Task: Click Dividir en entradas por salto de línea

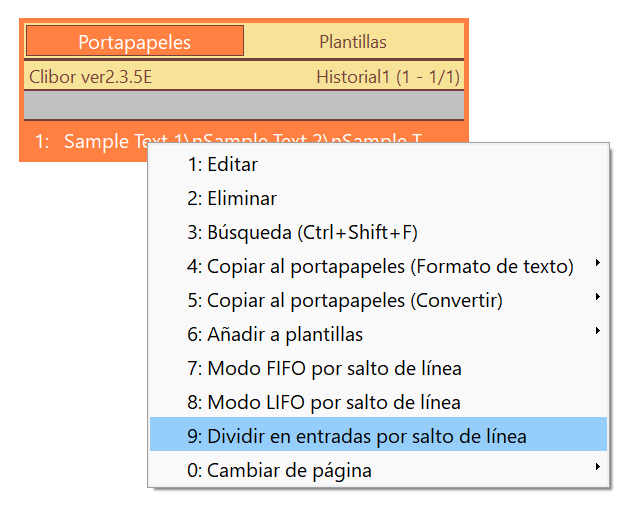Action: coord(378,434)
